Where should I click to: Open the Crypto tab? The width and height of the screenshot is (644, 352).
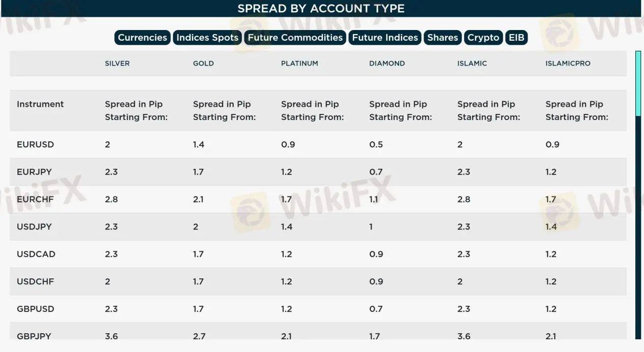click(x=483, y=38)
